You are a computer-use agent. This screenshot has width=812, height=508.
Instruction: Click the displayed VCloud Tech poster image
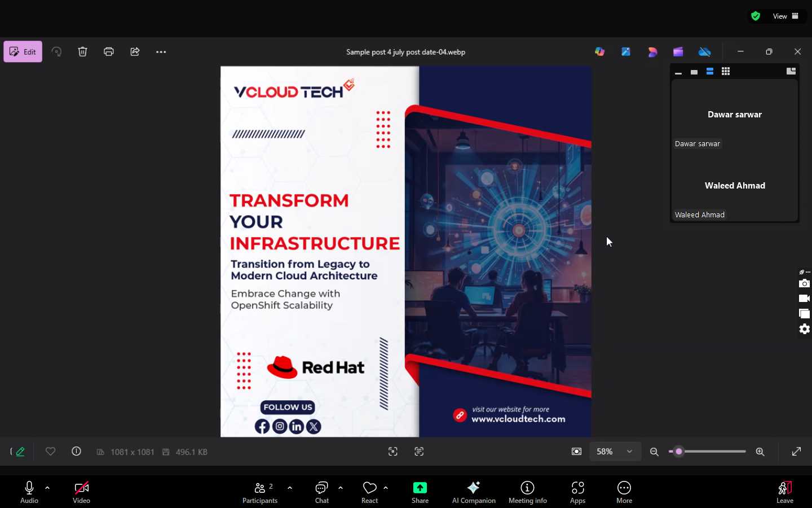click(x=406, y=252)
